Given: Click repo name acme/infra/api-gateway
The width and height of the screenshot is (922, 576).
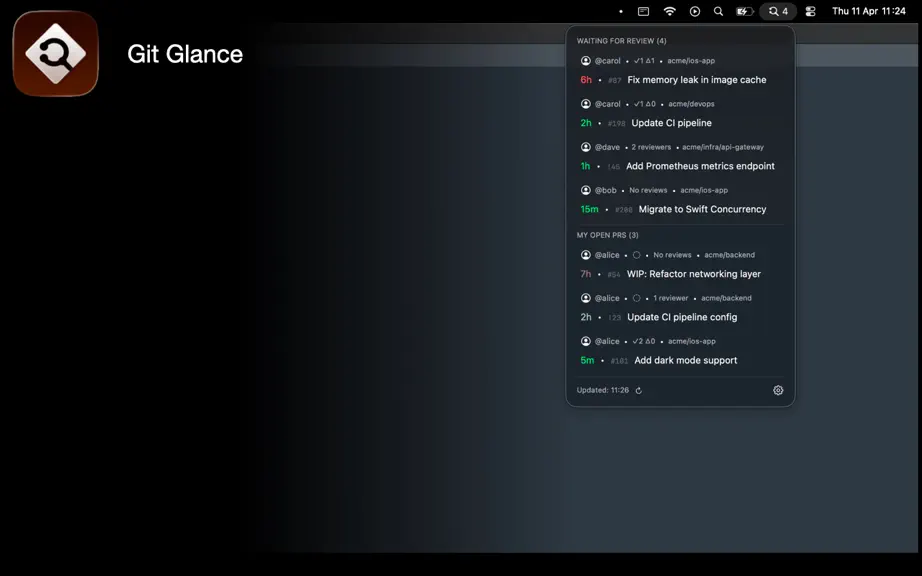Looking at the screenshot, I should coord(723,147).
